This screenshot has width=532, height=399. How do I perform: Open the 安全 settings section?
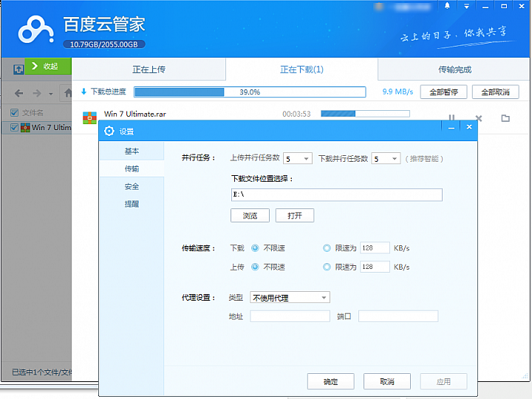coord(132,186)
